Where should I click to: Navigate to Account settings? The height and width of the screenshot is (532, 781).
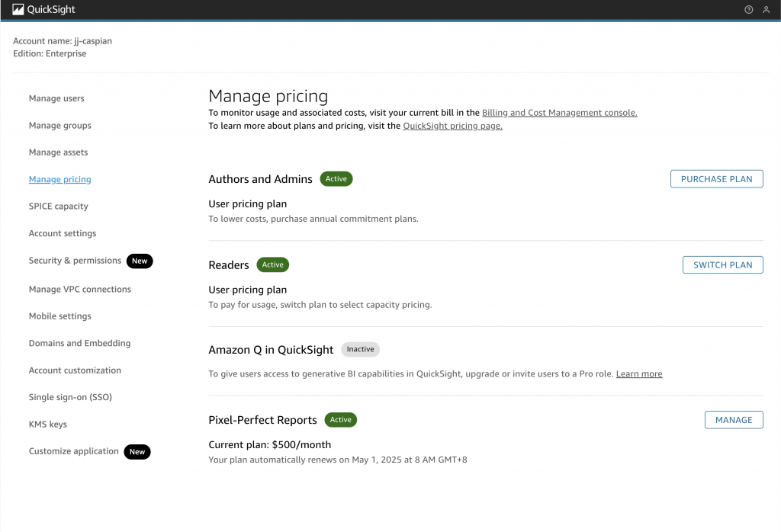[x=63, y=233]
